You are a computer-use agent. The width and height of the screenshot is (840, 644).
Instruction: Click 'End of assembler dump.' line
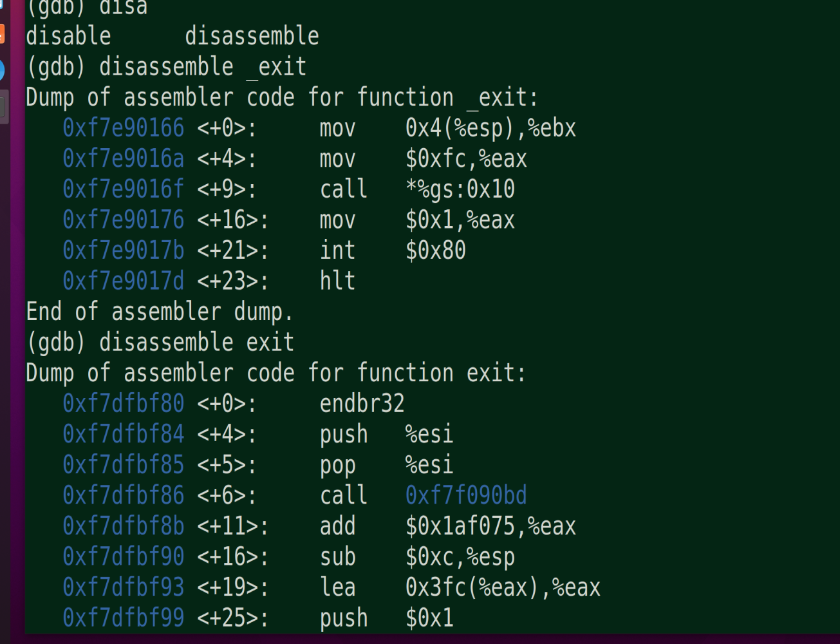160,312
